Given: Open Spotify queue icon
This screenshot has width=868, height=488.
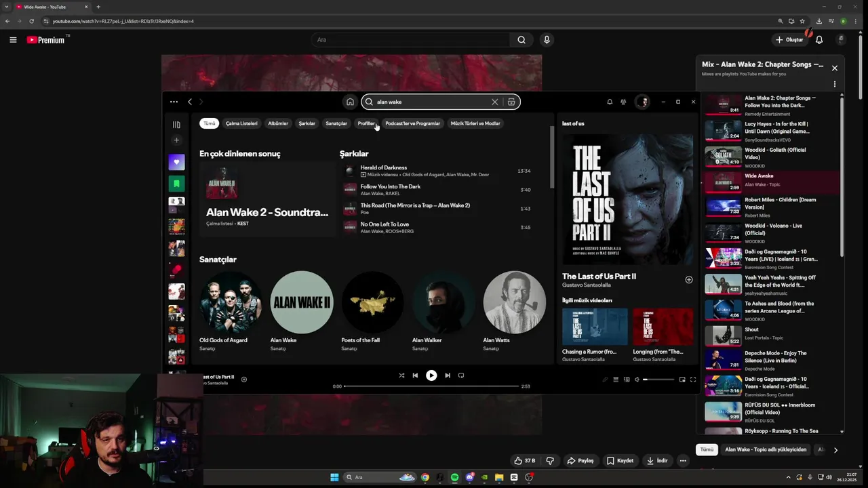Looking at the screenshot, I should pos(616,380).
